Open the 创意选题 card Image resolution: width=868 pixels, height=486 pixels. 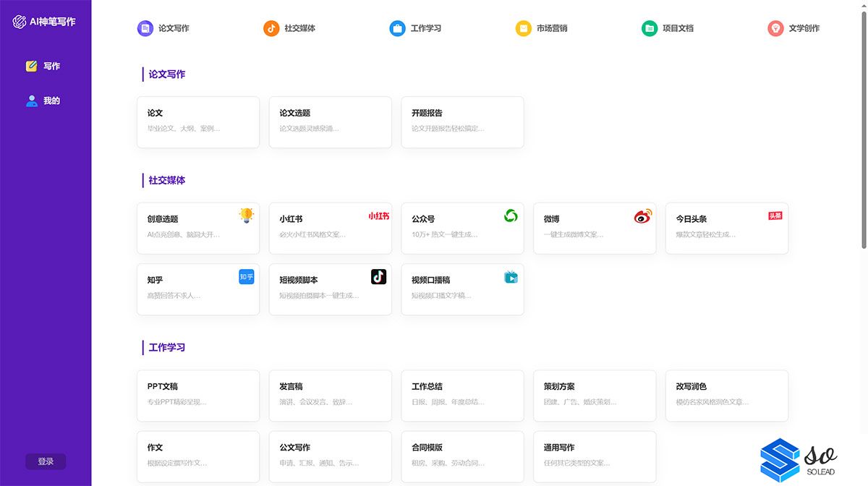pyautogui.click(x=198, y=229)
